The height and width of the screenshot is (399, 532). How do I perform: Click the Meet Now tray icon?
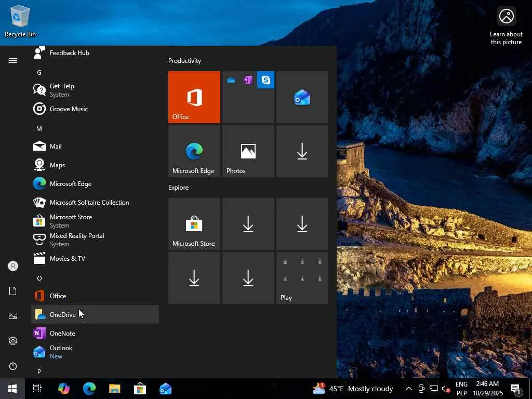click(x=421, y=389)
